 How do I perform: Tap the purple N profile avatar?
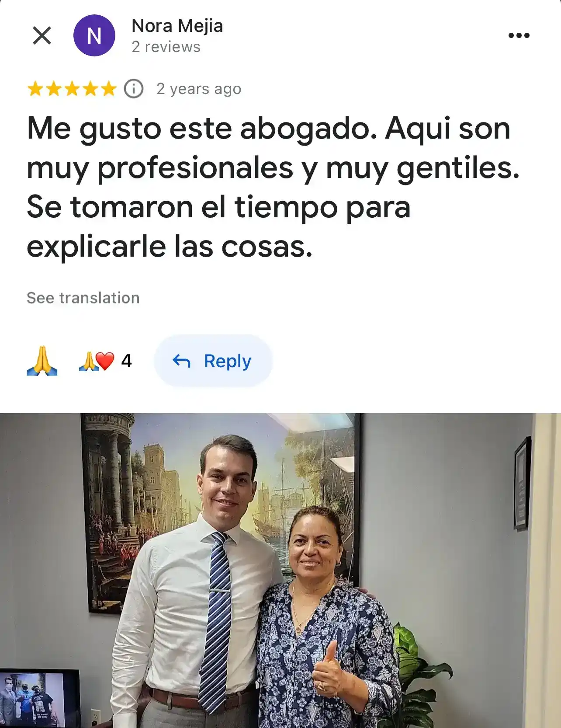tap(94, 35)
